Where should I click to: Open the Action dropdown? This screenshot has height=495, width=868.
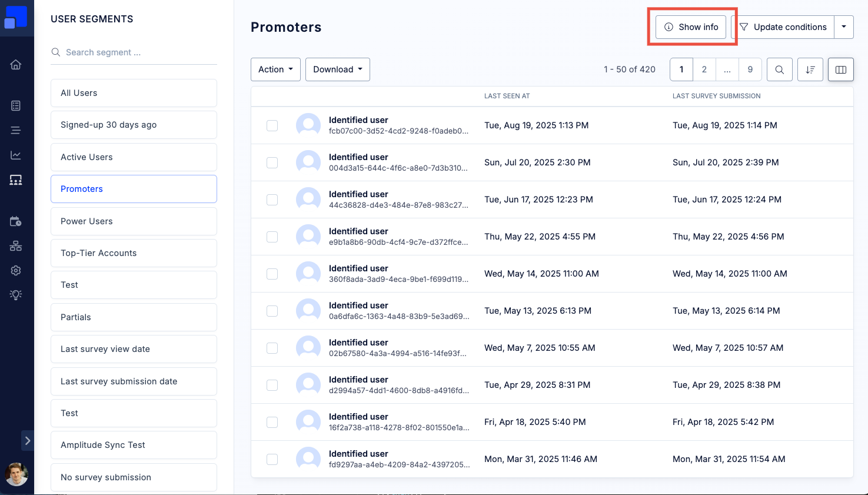[275, 69]
